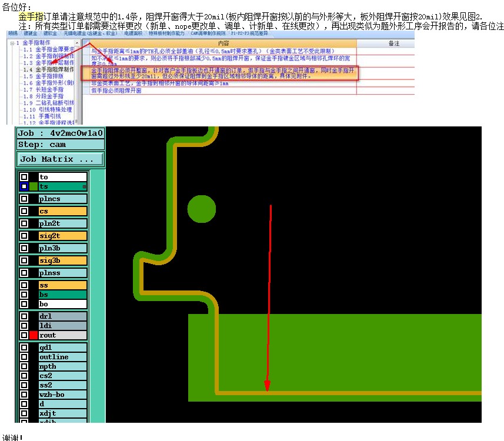Select the ldi layer name
The image size is (504, 441).
pos(63,326)
